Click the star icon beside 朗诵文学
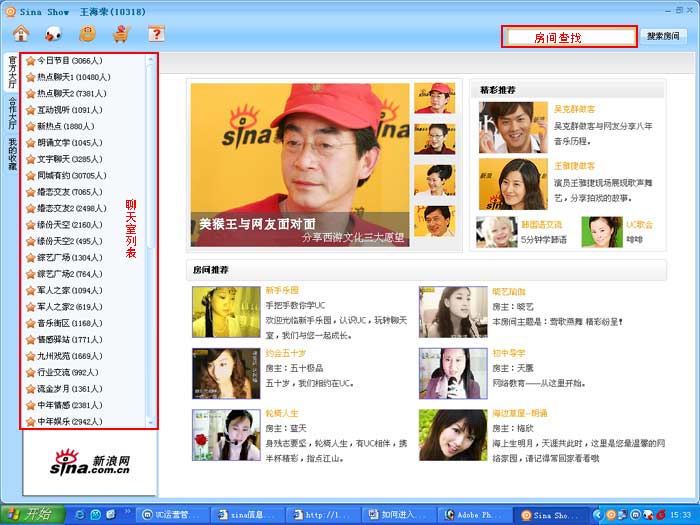 pyautogui.click(x=30, y=143)
